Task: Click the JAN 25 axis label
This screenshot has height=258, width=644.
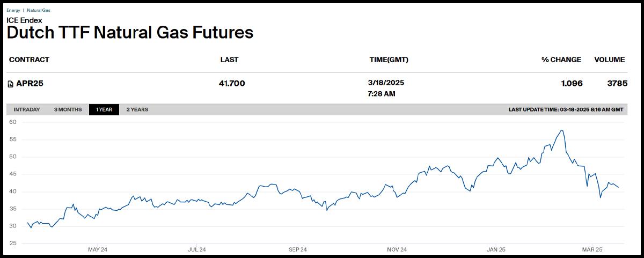Action: (x=496, y=249)
